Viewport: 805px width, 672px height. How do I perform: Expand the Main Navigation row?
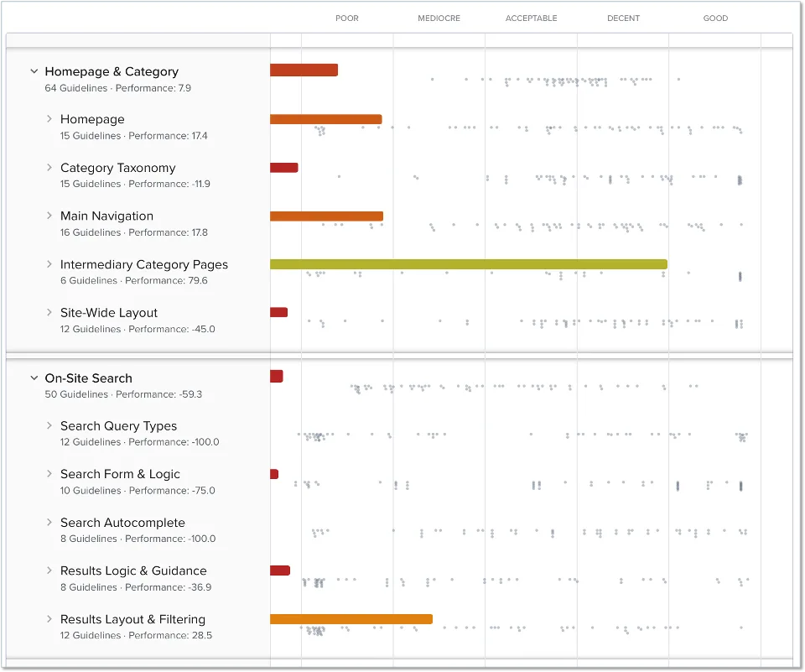49,216
